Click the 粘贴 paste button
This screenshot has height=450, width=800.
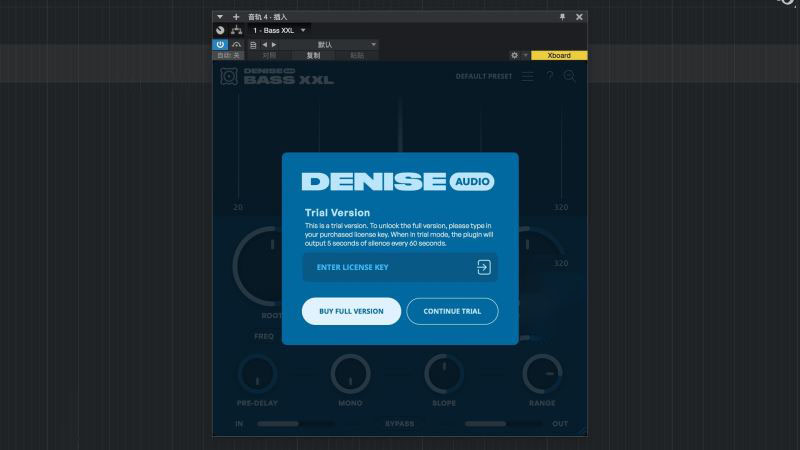[x=357, y=55]
